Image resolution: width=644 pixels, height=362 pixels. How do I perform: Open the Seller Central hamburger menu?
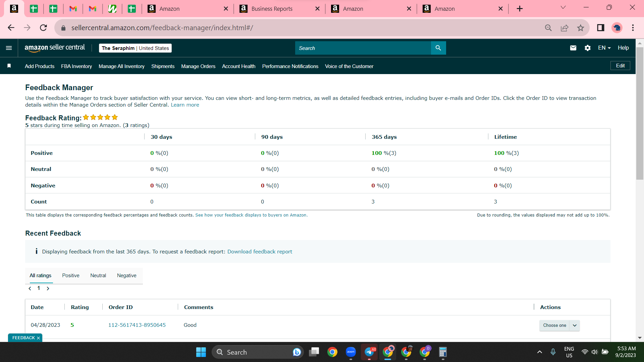click(x=9, y=48)
